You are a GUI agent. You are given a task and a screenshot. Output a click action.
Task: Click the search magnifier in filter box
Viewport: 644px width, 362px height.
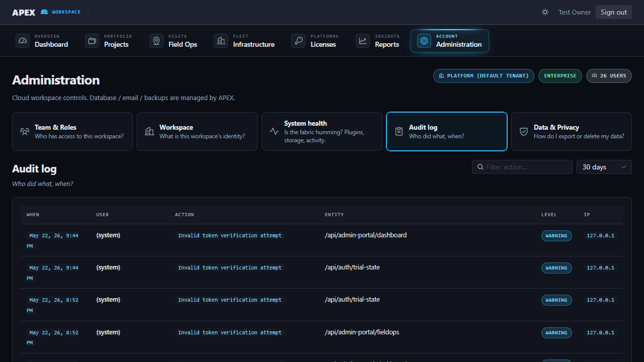(x=480, y=167)
